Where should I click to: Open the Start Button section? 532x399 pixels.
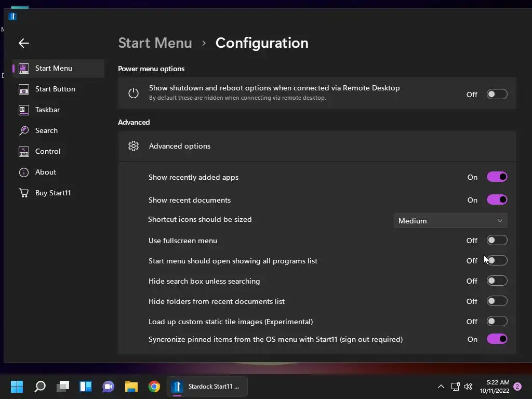(58, 89)
